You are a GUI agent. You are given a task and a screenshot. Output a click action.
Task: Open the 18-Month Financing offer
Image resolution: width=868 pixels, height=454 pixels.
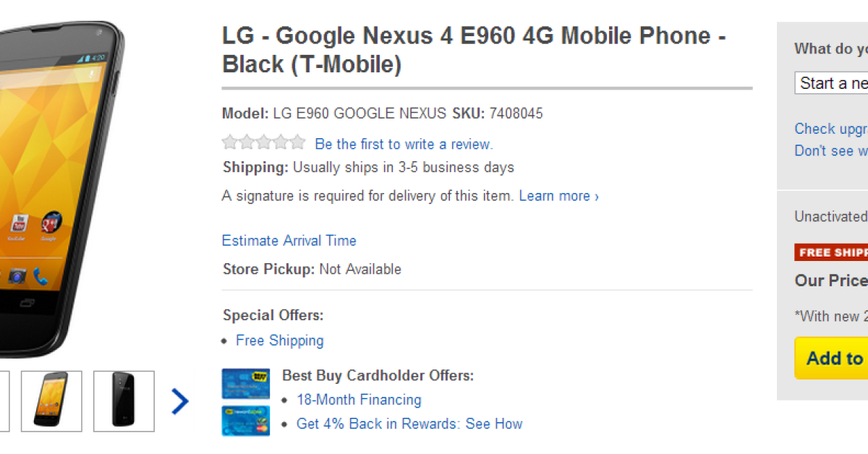tap(359, 400)
